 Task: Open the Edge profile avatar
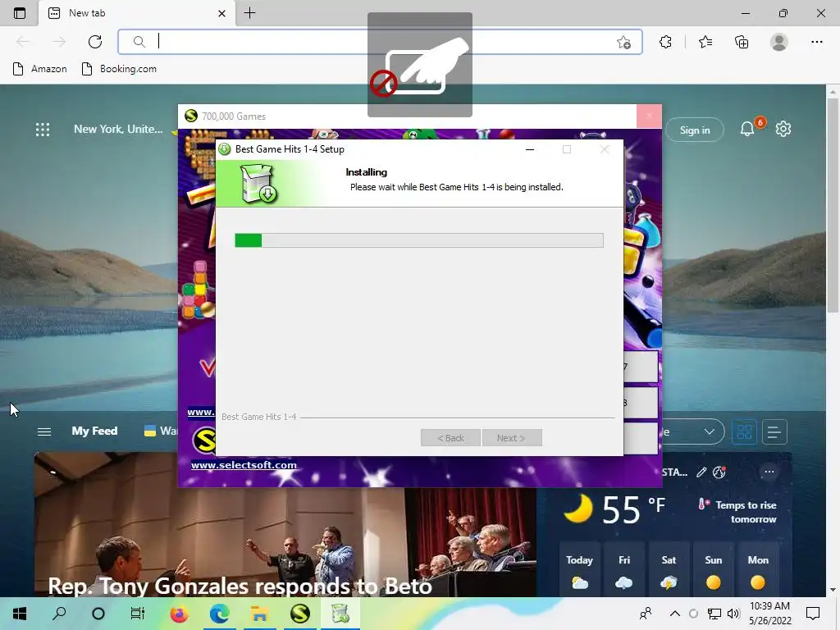click(x=779, y=42)
